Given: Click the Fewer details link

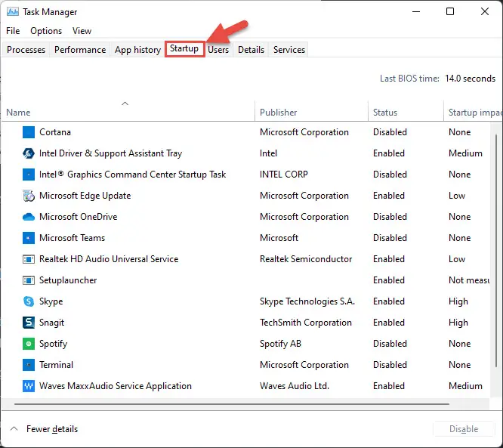Looking at the screenshot, I should (x=52, y=429).
